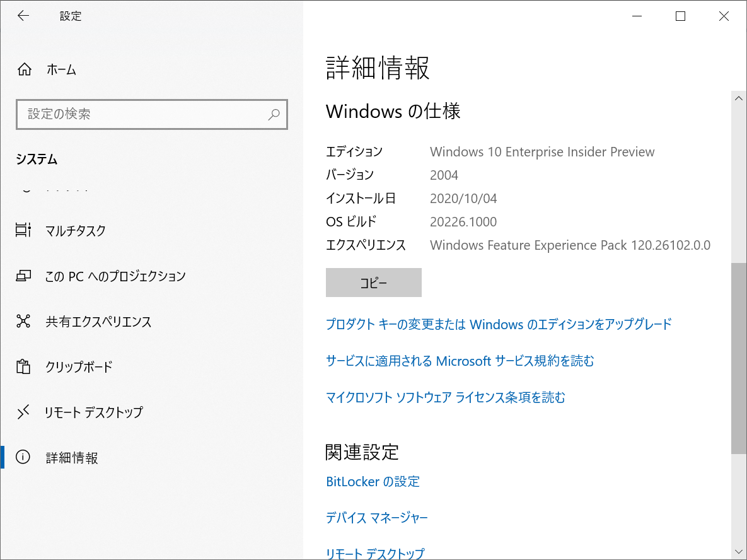The height and width of the screenshot is (560, 747).
Task: Open the ホーム menu label
Action: [61, 69]
